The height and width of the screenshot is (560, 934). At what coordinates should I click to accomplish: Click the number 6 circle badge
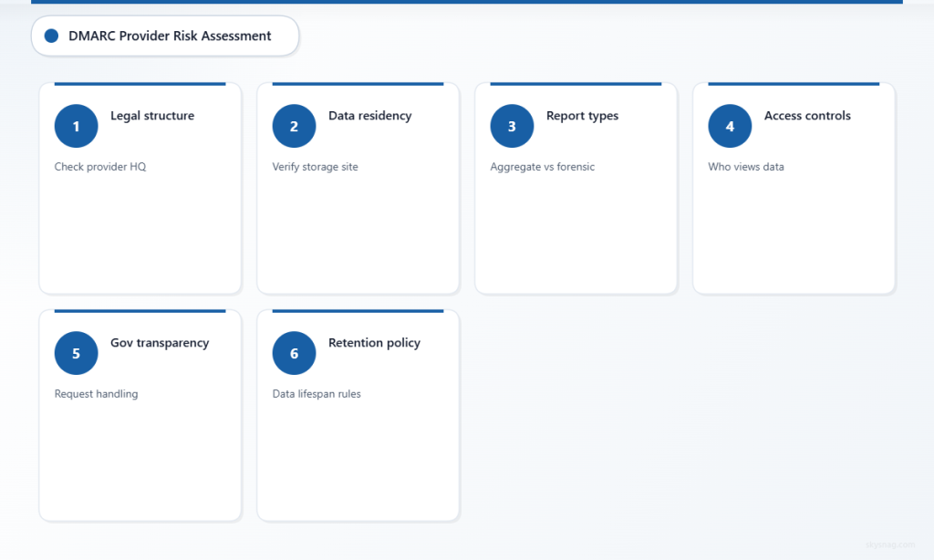point(295,353)
